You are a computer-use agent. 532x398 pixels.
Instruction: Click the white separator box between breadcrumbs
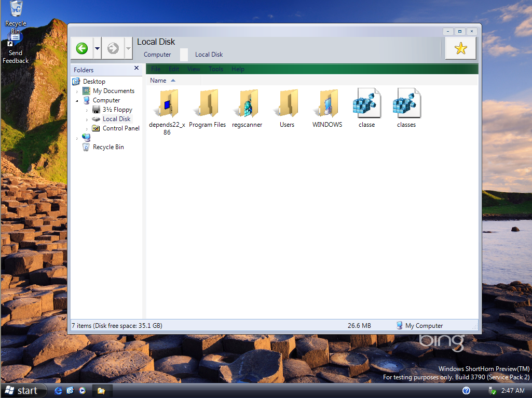(x=184, y=55)
